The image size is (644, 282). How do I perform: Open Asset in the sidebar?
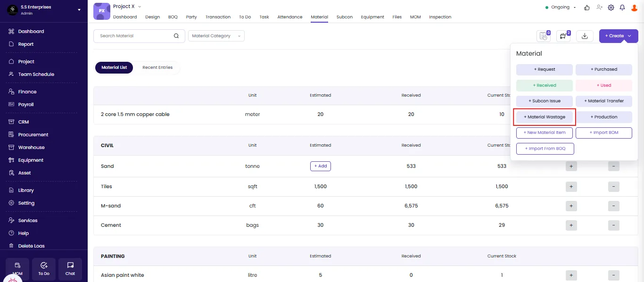25,173
